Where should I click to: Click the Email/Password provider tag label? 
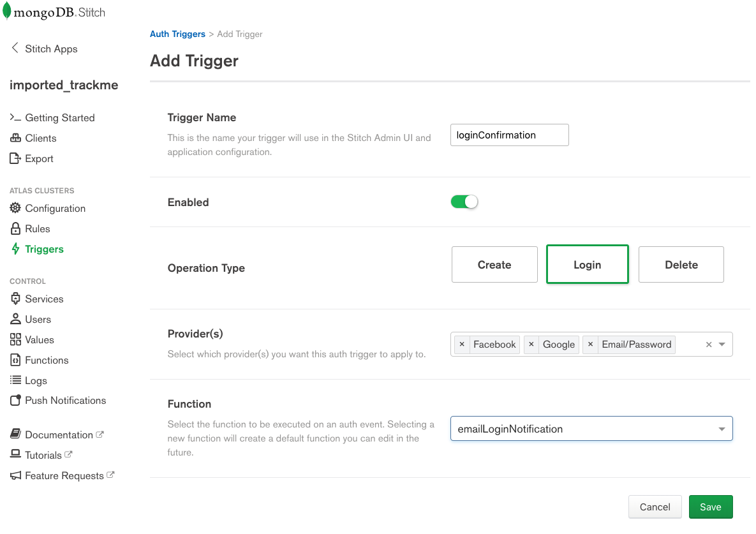pyautogui.click(x=637, y=344)
